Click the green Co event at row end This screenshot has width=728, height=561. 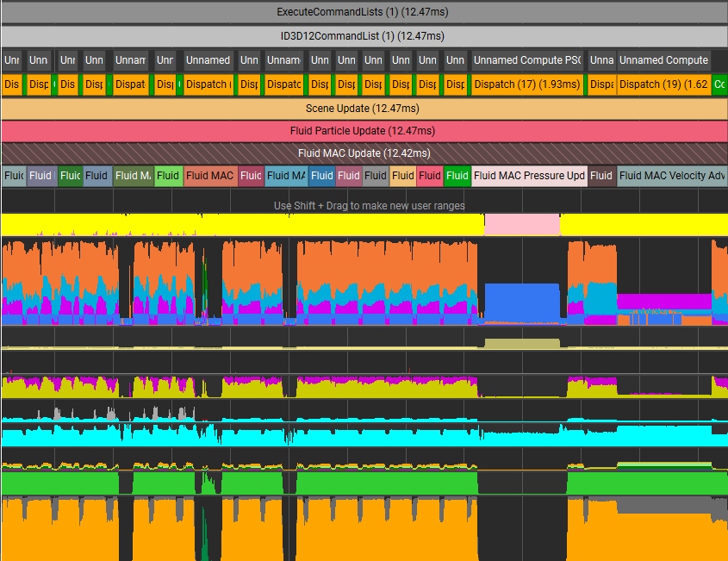[719, 84]
